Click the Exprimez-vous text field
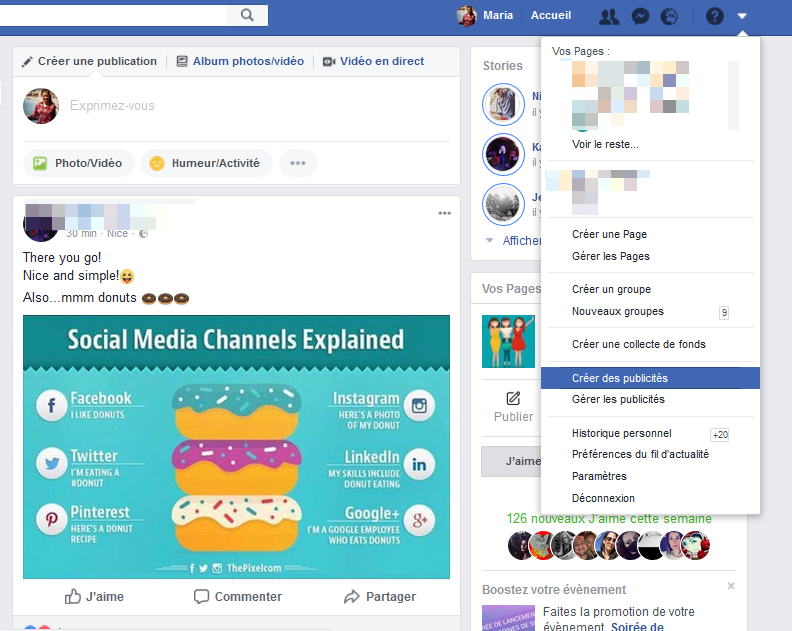 [250, 106]
